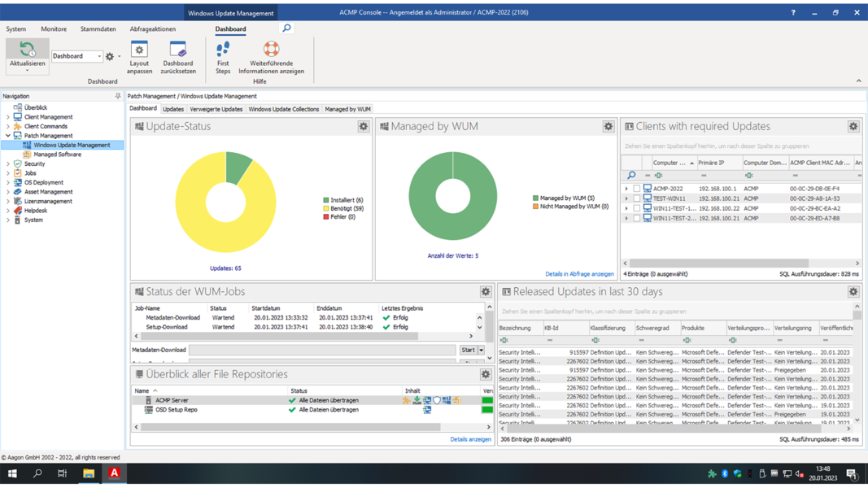Viewport: 868px width, 488px height.
Task: Switch to the Verweigerte Updates tab
Action: pos(216,109)
